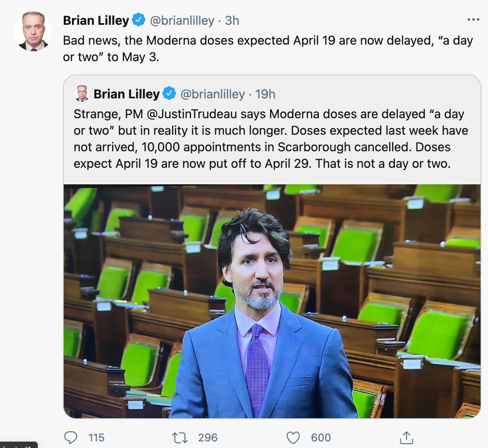Like the tweet with the heart icon

point(293,438)
